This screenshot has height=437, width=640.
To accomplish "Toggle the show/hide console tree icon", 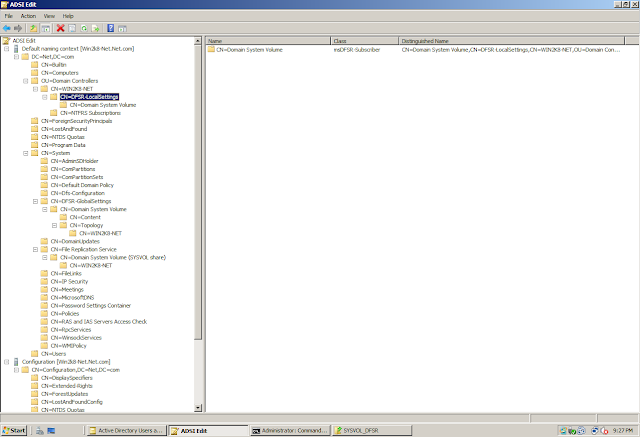I will 46,28.
